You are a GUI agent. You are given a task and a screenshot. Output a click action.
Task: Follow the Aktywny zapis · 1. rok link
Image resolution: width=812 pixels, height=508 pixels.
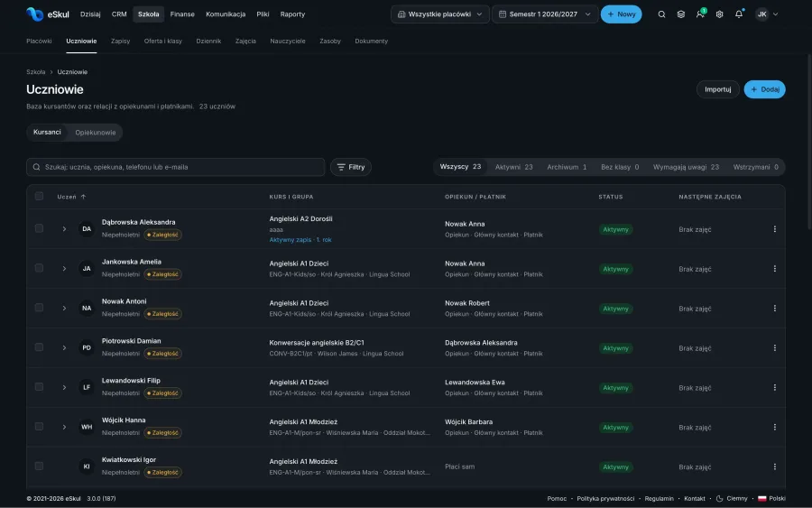point(300,240)
